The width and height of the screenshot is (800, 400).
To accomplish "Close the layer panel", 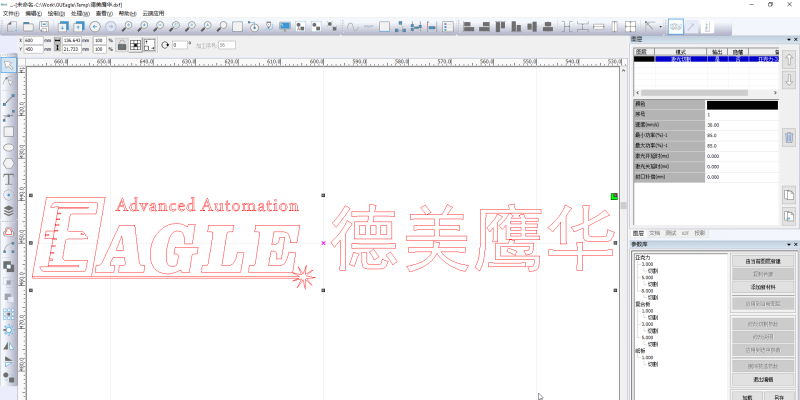I will click(x=795, y=39).
